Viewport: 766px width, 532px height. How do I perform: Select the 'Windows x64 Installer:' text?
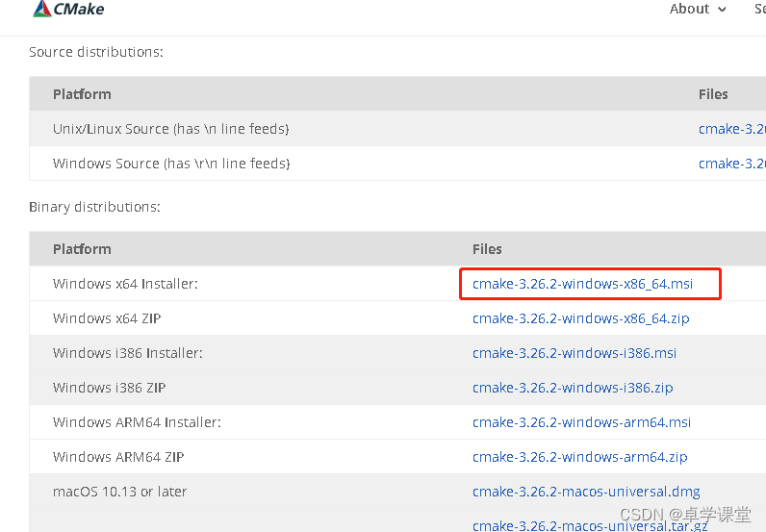pos(125,284)
